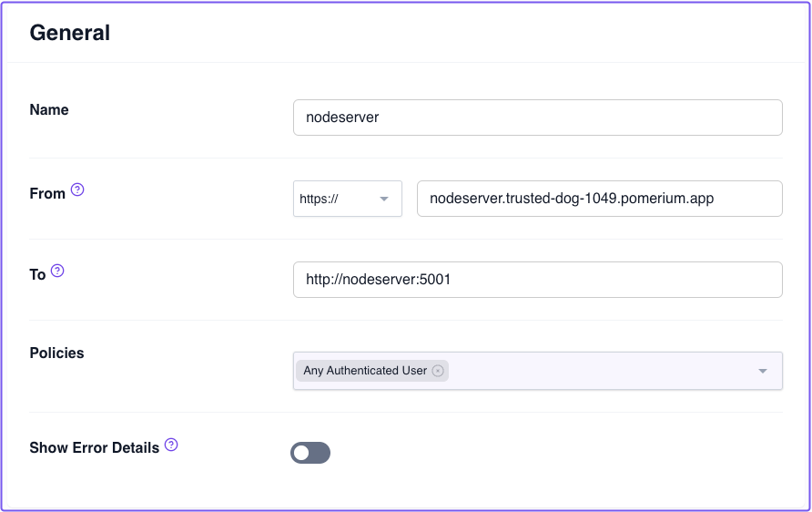Expand the Policies dropdown arrow
Screen dimensions: 812x512
point(763,372)
